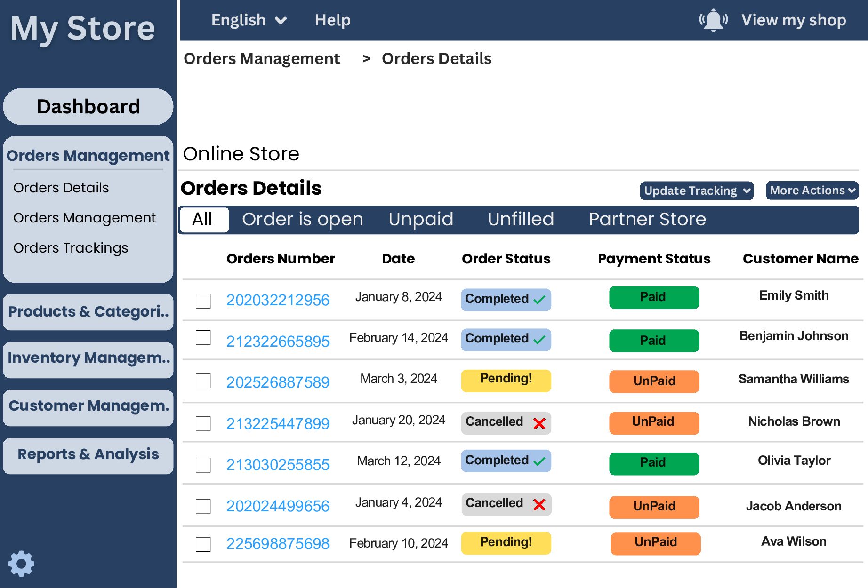Click the Help menu item
868x588 pixels.
point(333,20)
